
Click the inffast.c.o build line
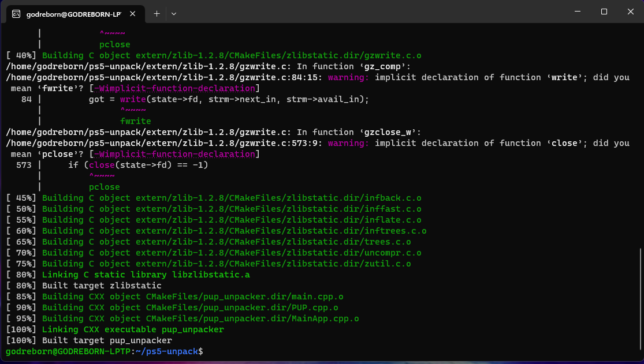[x=214, y=209]
